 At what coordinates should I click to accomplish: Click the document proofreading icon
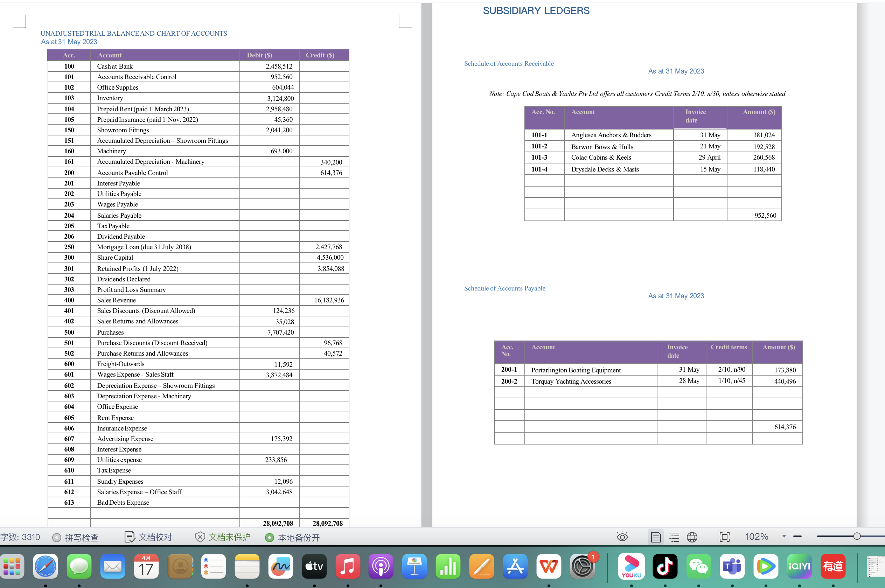point(130,537)
